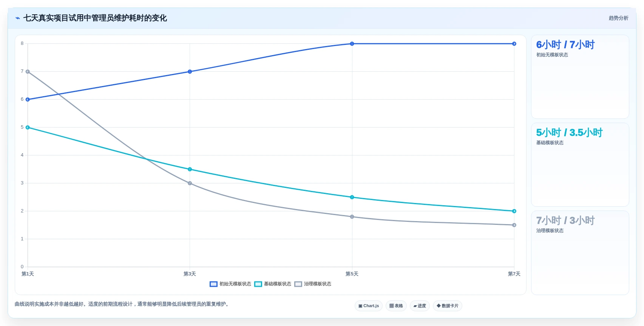This screenshot has height=326, width=644.
Task: Select teal data point at 第5天
Action: [352, 197]
